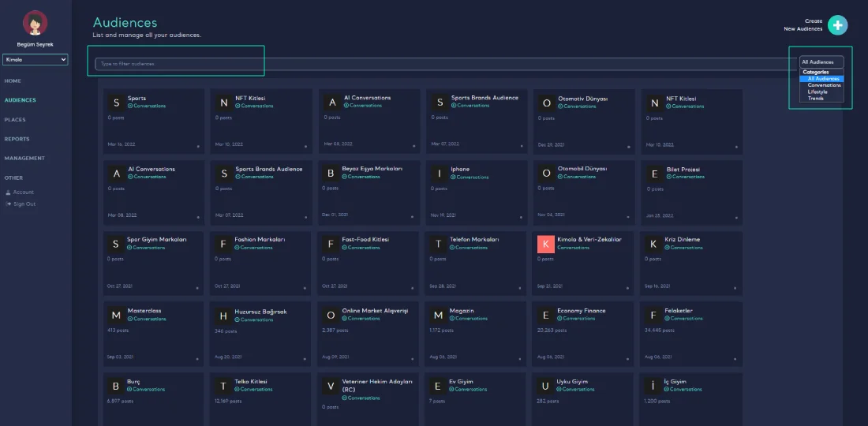Click the V tile of Veteriner Hekim Adayları
Image resolution: width=868 pixels, height=426 pixels.
331,386
